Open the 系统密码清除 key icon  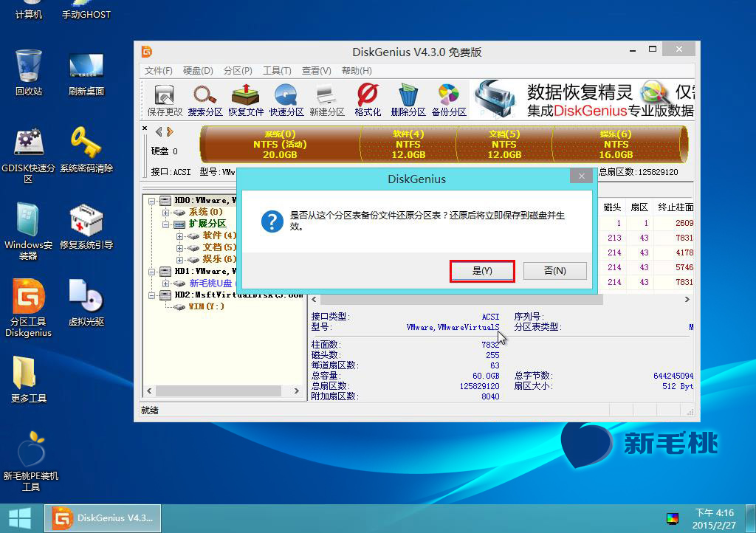tap(86, 149)
